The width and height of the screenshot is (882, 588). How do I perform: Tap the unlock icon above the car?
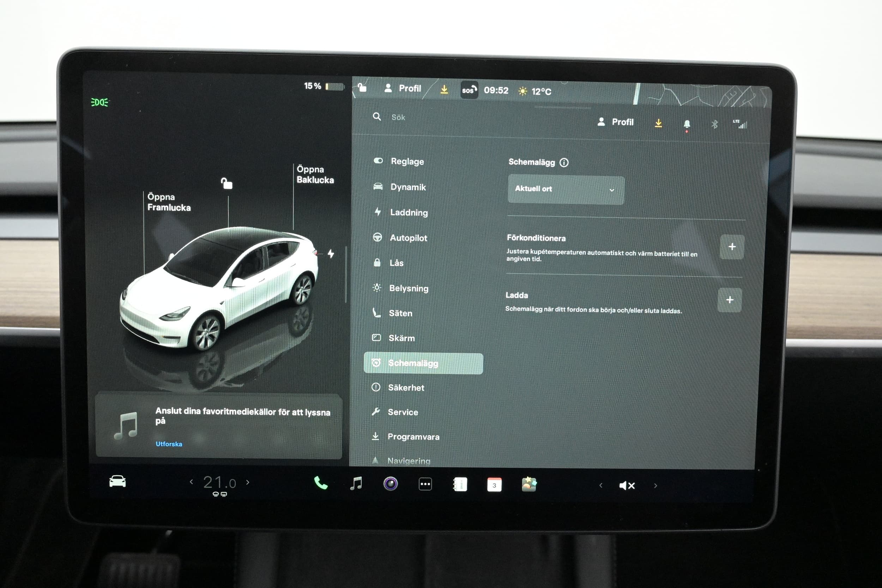point(226,183)
